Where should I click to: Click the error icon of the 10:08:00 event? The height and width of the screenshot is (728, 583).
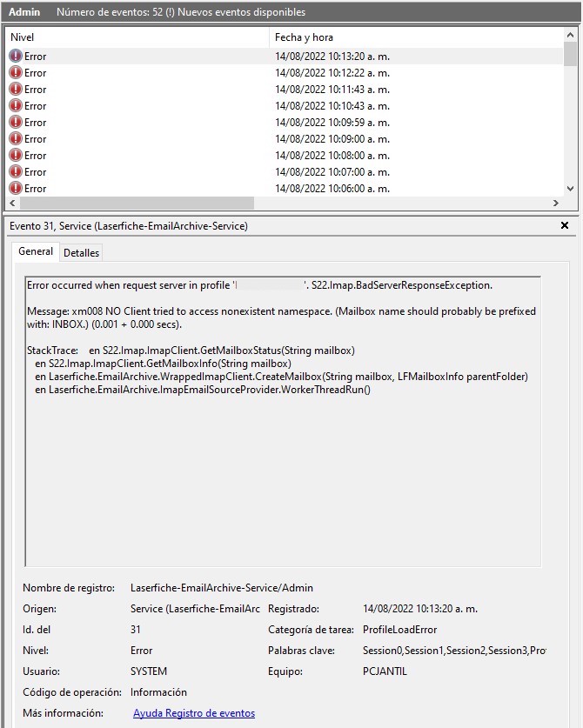tap(16, 156)
